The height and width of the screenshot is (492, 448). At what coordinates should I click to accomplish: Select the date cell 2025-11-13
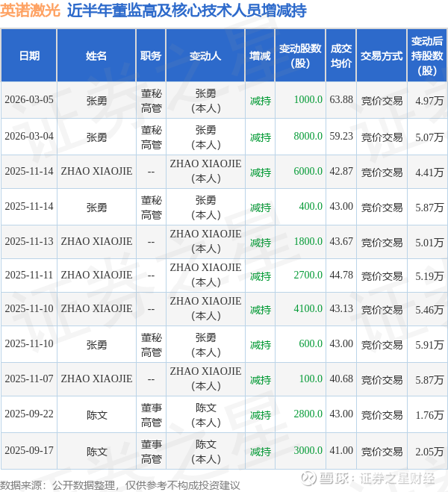coord(29,241)
